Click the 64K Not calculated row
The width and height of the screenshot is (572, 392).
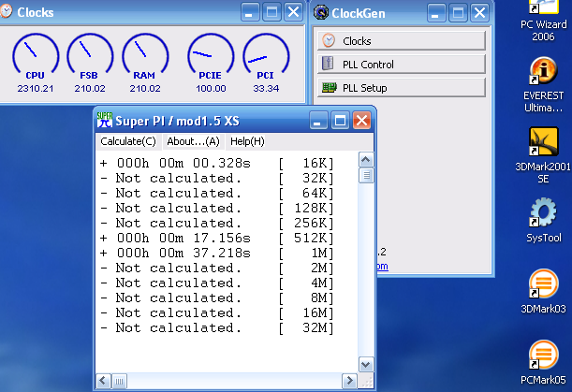[216, 193]
